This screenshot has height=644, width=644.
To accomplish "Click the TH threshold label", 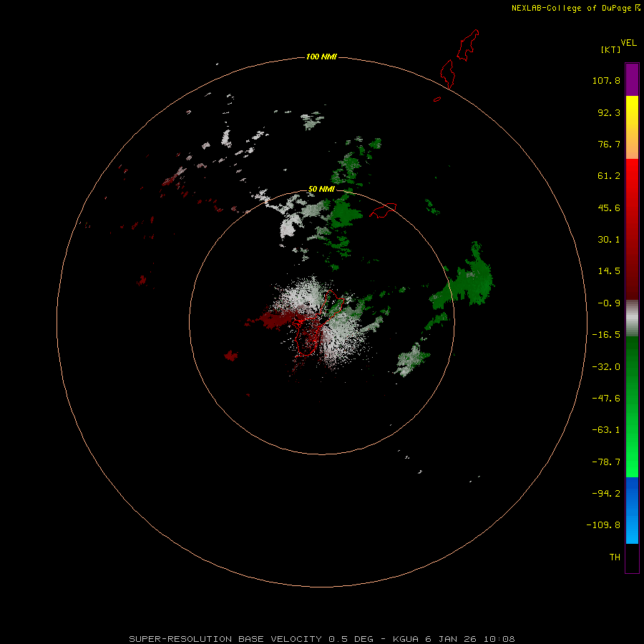I will click(615, 557).
